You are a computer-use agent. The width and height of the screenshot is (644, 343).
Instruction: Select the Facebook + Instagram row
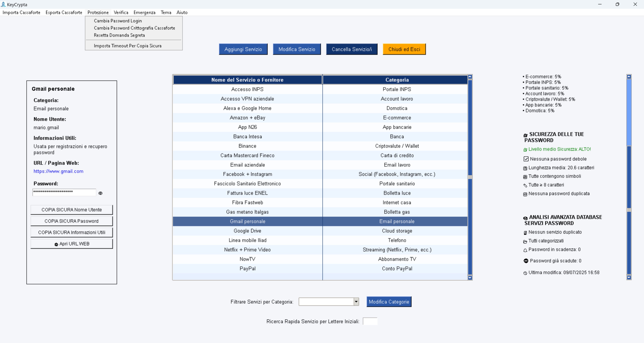click(x=320, y=174)
